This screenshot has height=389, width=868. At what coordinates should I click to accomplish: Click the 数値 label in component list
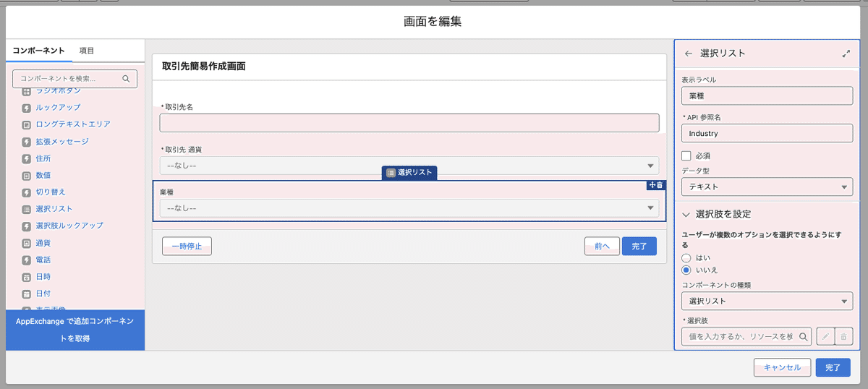tap(43, 175)
